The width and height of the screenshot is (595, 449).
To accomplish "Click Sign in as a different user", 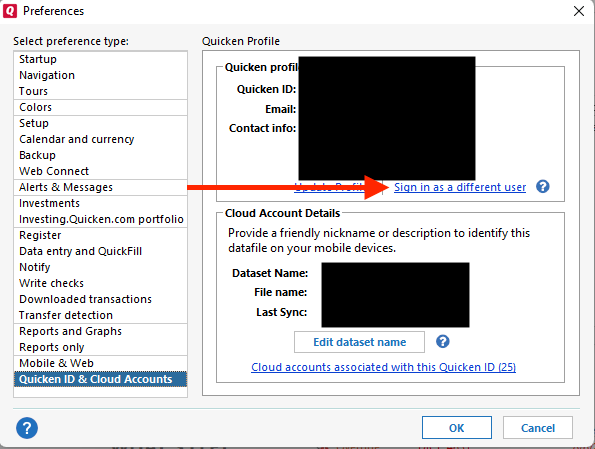I will (x=460, y=187).
